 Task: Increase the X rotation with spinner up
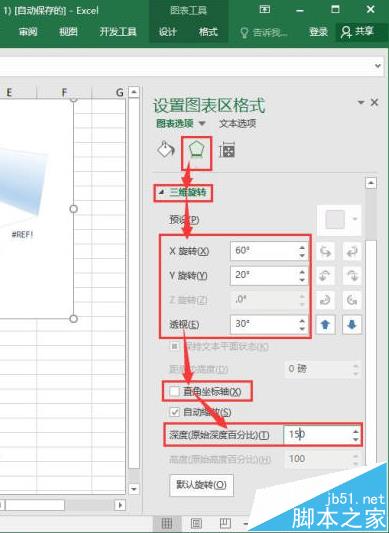(302, 247)
